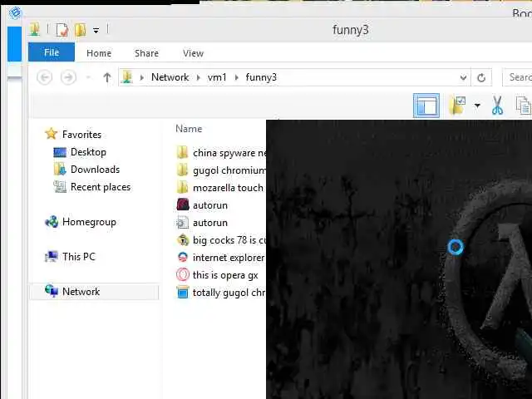Expand the arrow after Network in path
The image size is (532, 399).
point(198,77)
